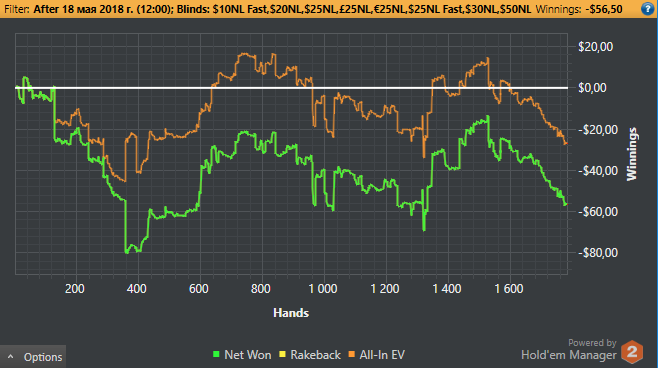Click the 1 600 hands axis label
Image resolution: width=658 pixels, height=368 pixels.
(x=509, y=289)
